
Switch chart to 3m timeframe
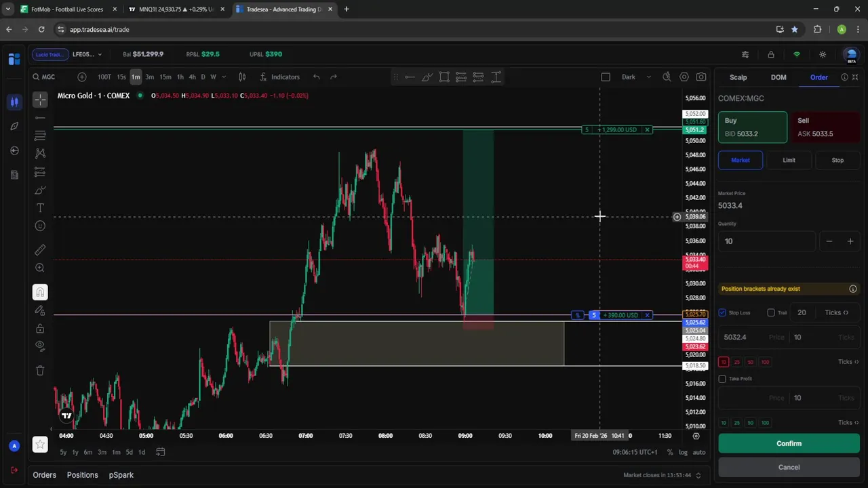[x=150, y=77]
